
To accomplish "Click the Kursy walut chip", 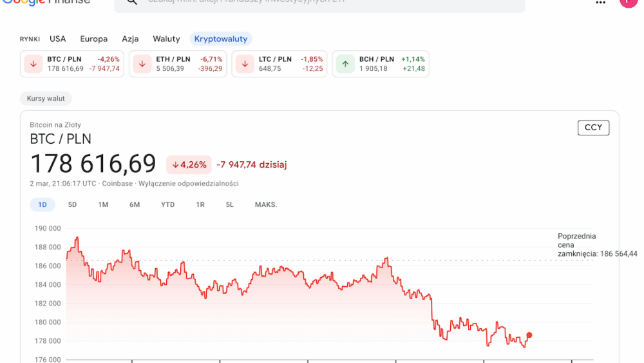I will tap(46, 99).
